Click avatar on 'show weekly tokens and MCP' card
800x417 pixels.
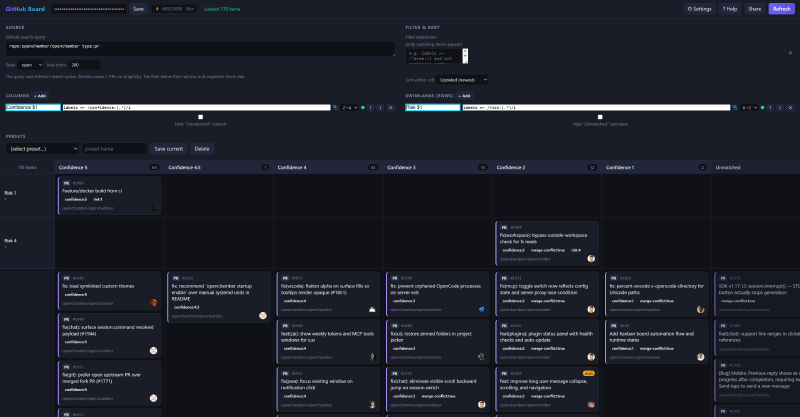click(372, 357)
